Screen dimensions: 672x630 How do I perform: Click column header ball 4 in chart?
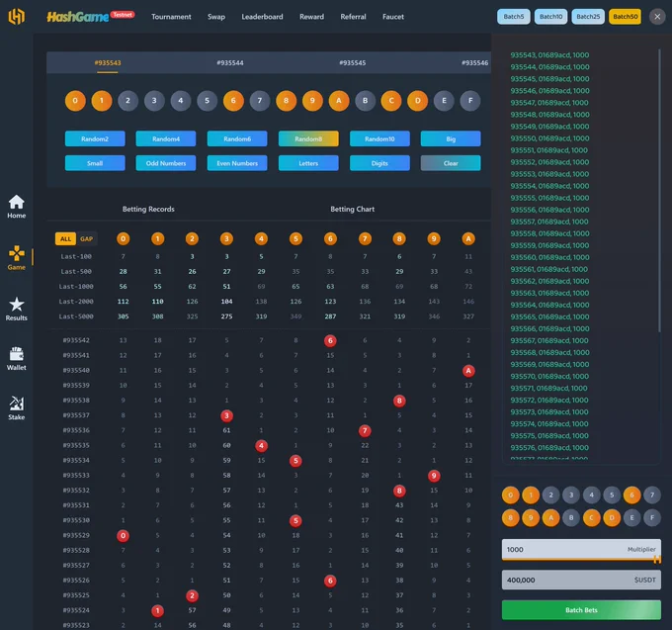point(261,239)
